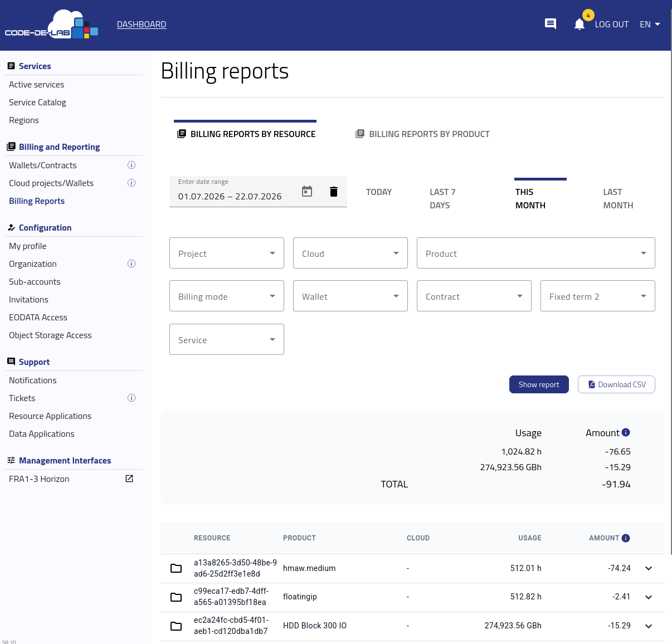The image size is (672, 644).
Task: Open the Service dropdown
Action: click(227, 339)
